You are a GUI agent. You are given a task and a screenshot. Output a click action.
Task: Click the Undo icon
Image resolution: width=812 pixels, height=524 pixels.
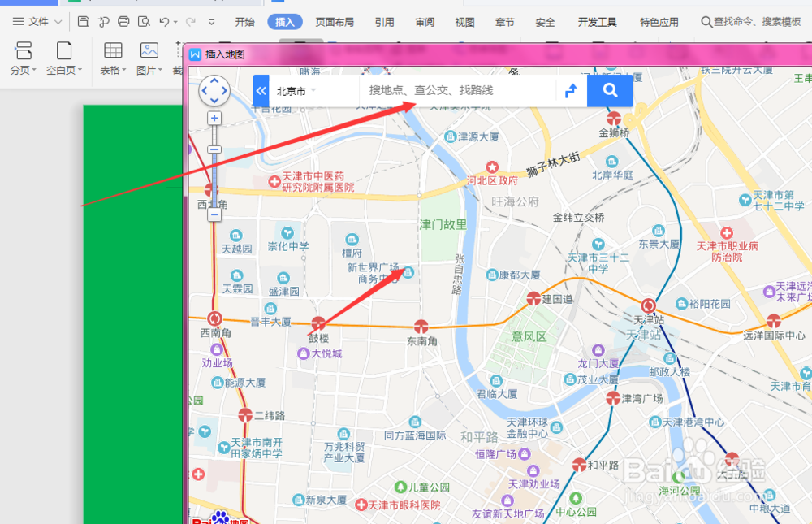click(x=164, y=22)
